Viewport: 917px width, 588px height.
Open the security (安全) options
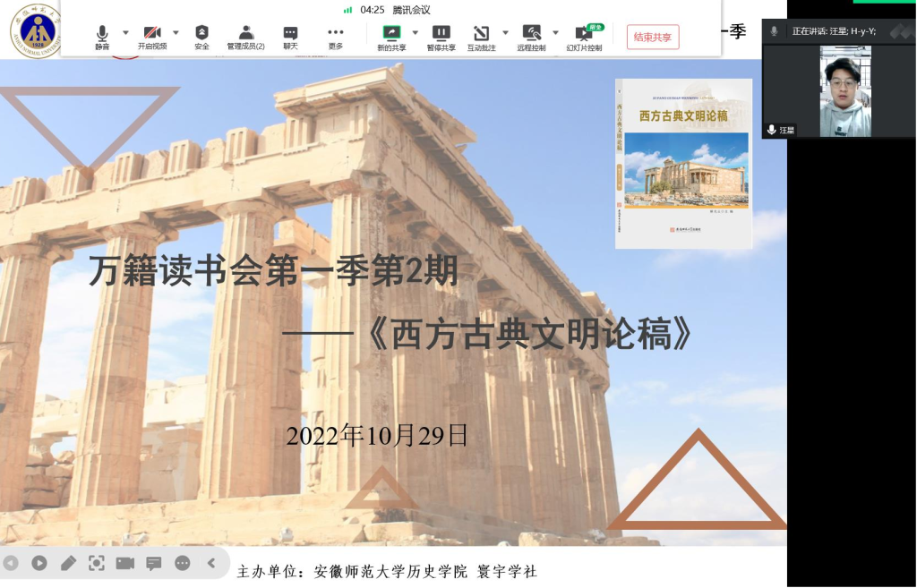[201, 37]
